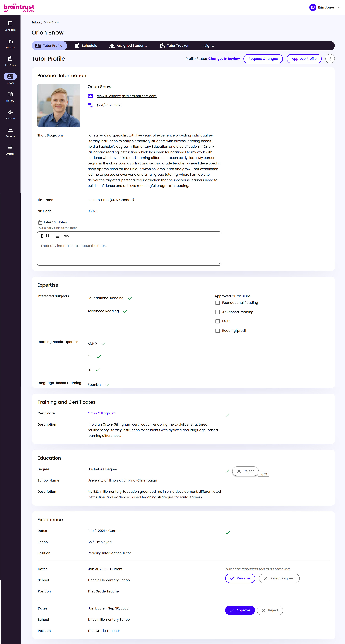345x644 pixels.
Task: Open Library in the sidebar
Action: click(10, 97)
